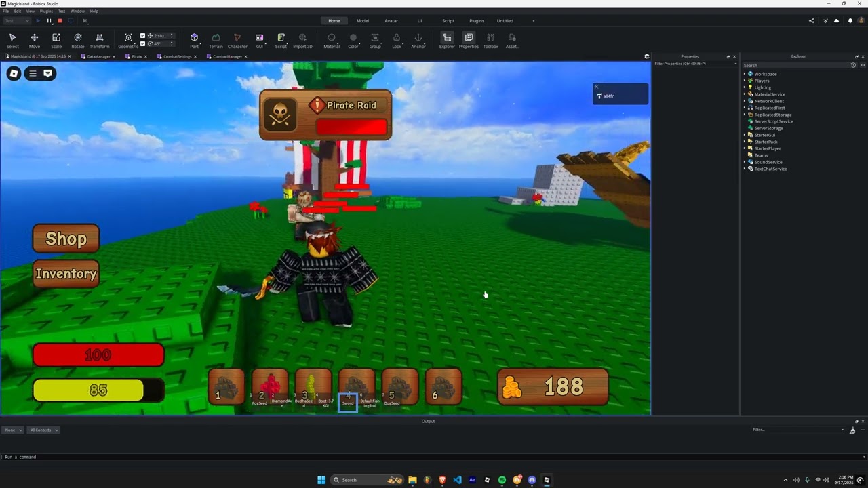This screenshot has width=868, height=488.
Task: Select the Select tool in the ribbon
Action: (12, 41)
